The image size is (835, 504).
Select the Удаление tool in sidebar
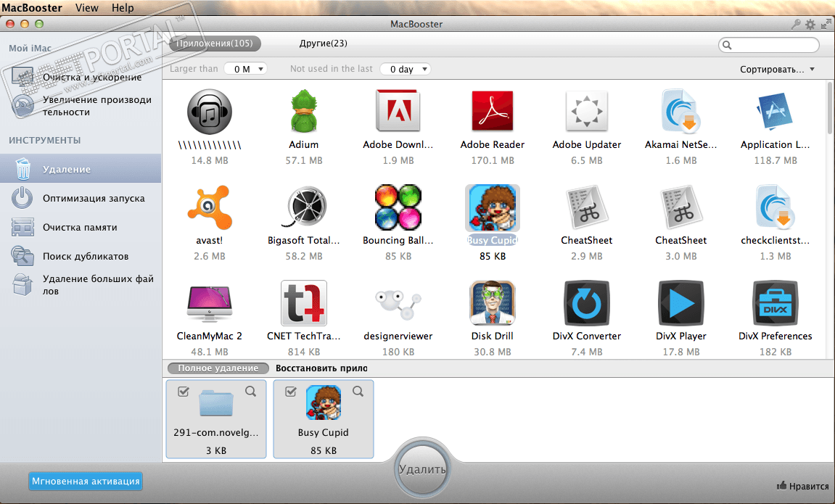(x=81, y=169)
